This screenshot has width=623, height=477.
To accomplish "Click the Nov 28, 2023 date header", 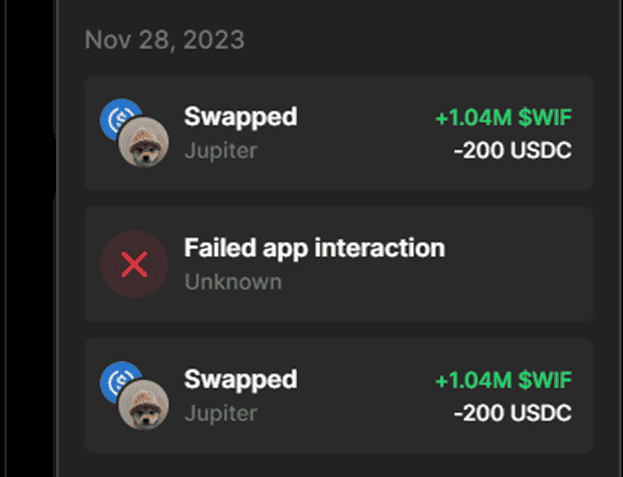I will [x=164, y=40].
